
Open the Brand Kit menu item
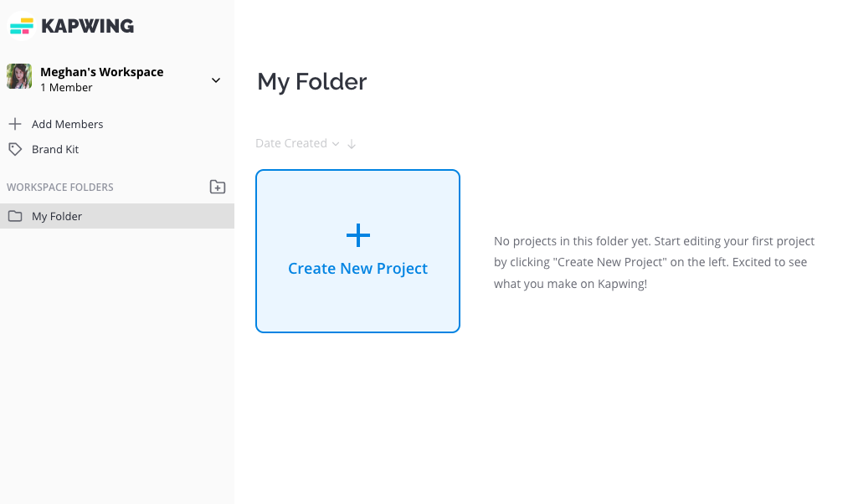(x=55, y=149)
